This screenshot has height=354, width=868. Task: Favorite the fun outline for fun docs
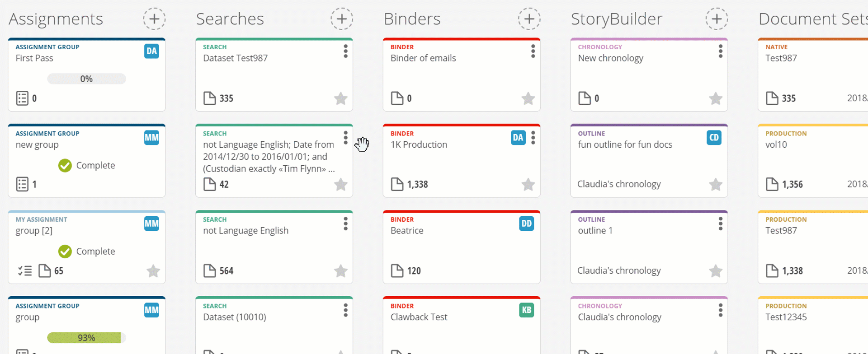(x=716, y=184)
